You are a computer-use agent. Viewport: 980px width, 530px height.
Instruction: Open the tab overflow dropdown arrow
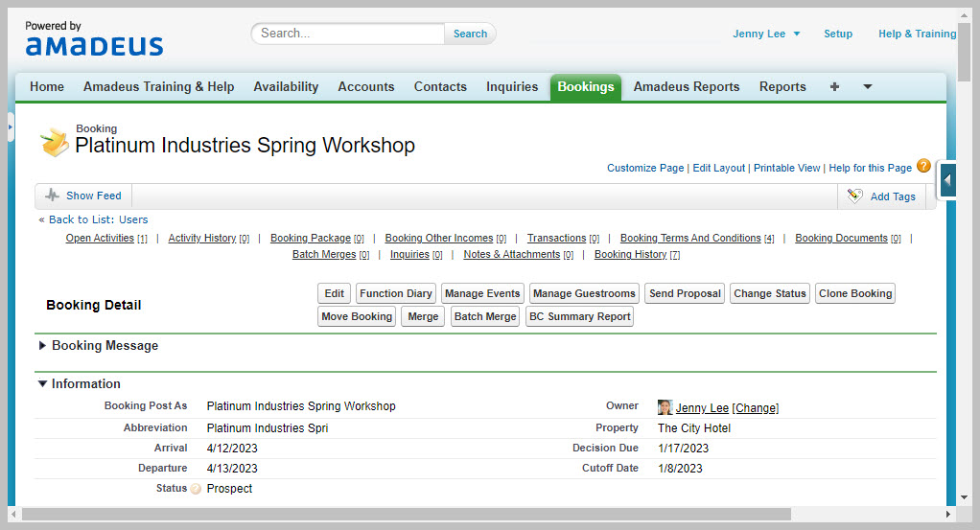pos(867,86)
